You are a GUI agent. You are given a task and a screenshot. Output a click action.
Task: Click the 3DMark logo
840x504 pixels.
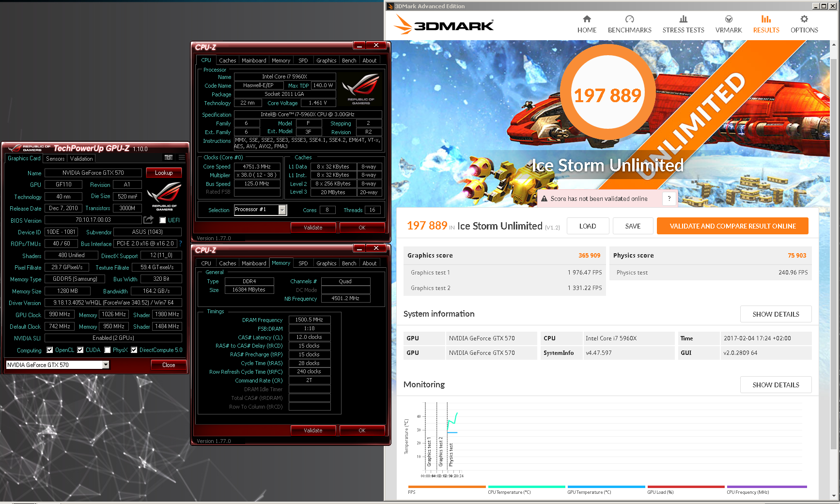point(444,24)
